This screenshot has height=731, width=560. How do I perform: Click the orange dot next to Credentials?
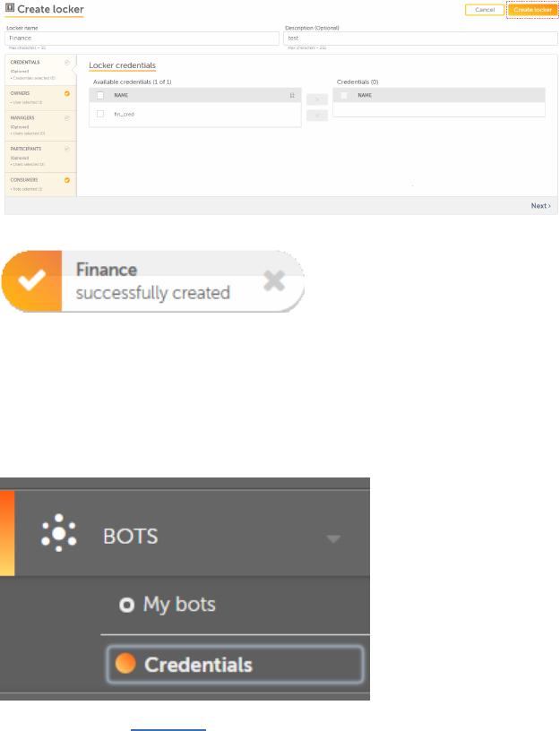(x=125, y=663)
